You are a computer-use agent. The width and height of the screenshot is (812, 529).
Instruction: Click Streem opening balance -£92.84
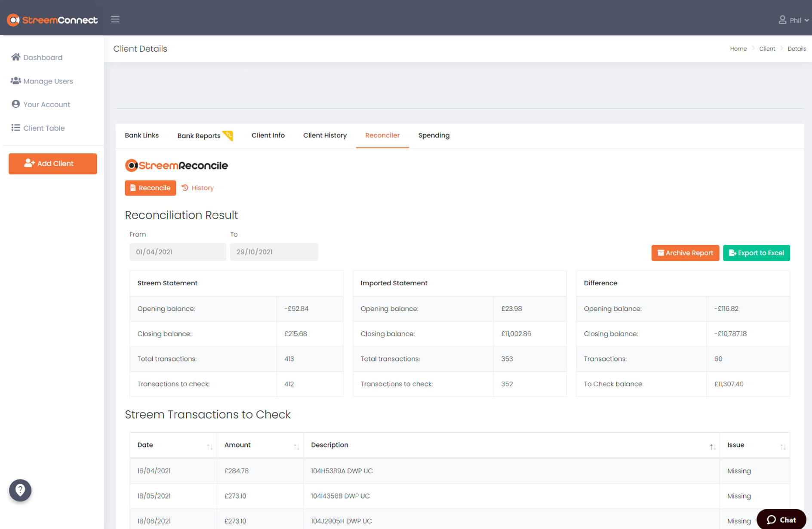point(296,309)
